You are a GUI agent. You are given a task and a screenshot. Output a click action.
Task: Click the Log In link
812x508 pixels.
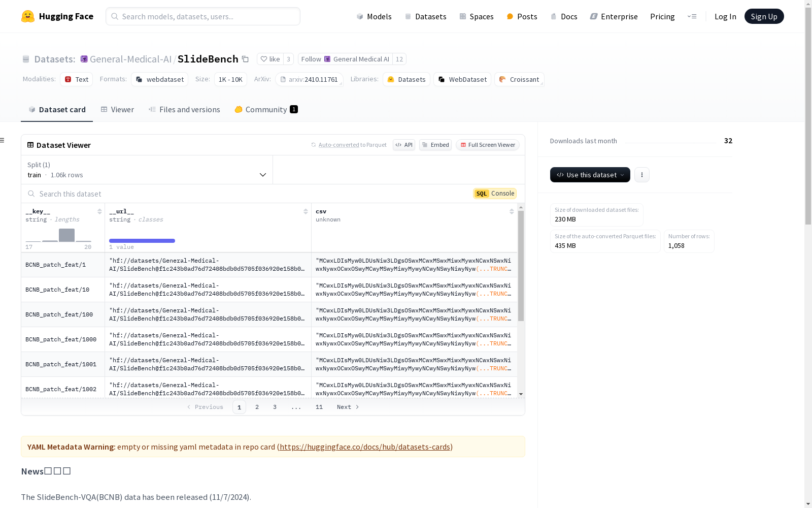(x=725, y=16)
